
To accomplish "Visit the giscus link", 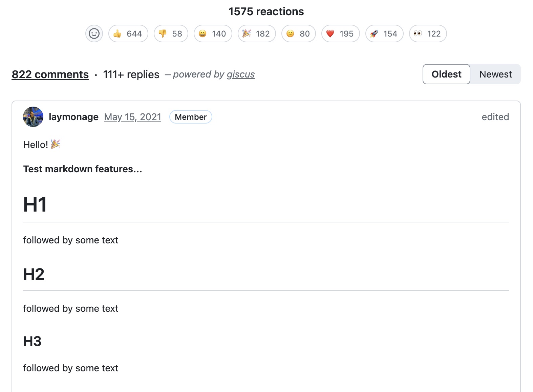I will click(240, 74).
